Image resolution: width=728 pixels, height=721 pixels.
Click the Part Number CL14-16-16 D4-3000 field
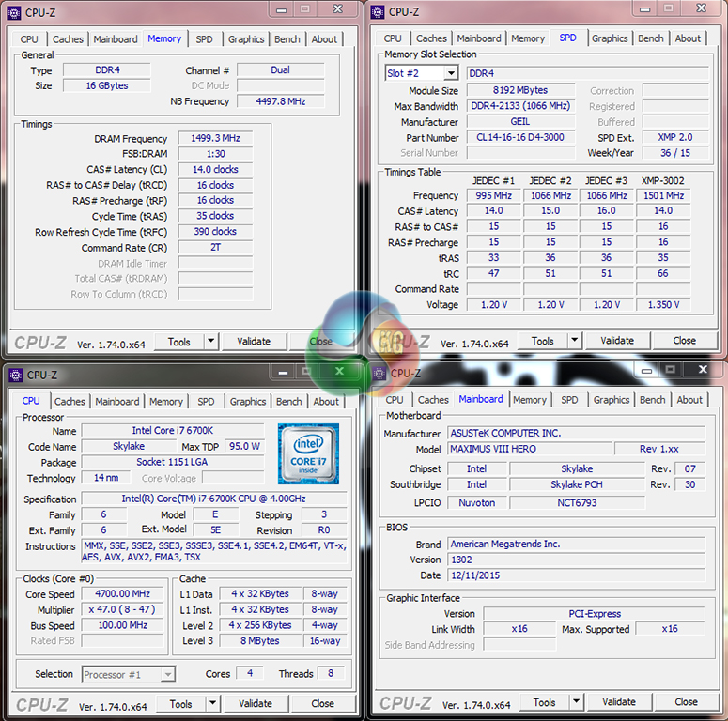coord(520,137)
